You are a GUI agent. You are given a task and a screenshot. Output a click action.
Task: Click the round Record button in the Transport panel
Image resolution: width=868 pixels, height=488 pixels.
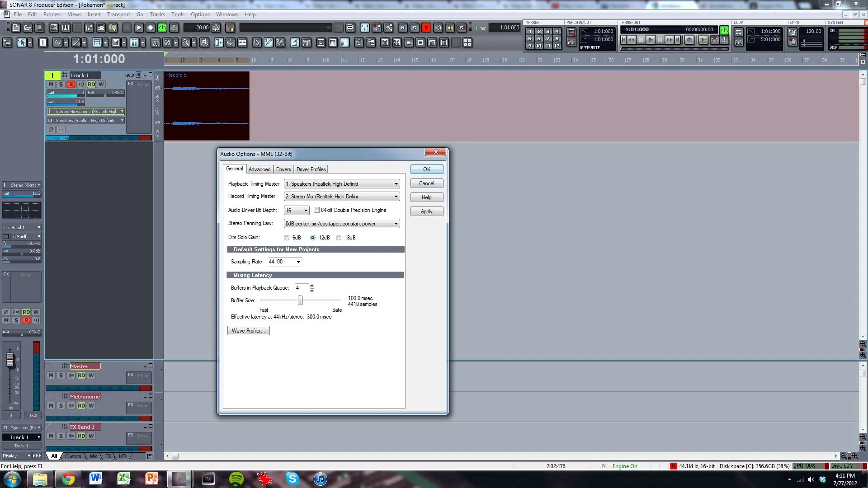coord(689,40)
